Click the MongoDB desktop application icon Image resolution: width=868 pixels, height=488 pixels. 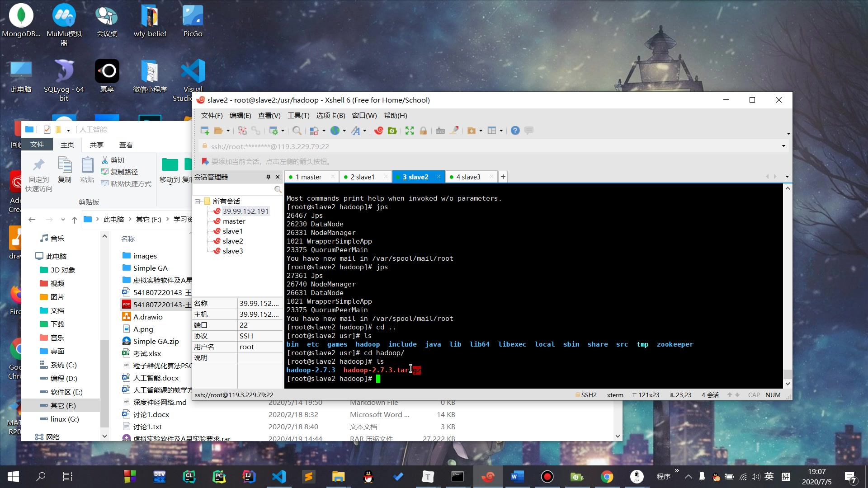(x=20, y=20)
